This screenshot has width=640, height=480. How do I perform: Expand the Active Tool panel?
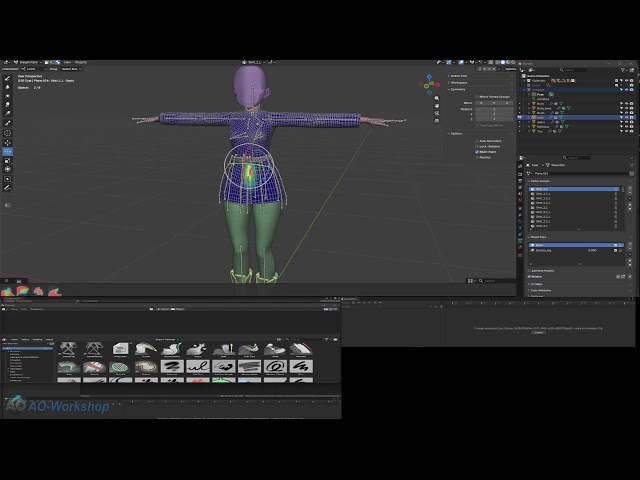tap(459, 76)
